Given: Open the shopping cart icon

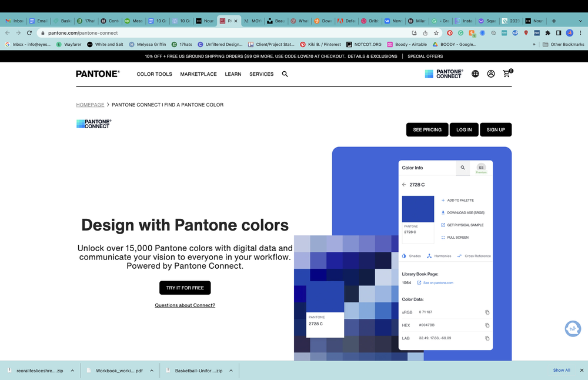Looking at the screenshot, I should [507, 73].
